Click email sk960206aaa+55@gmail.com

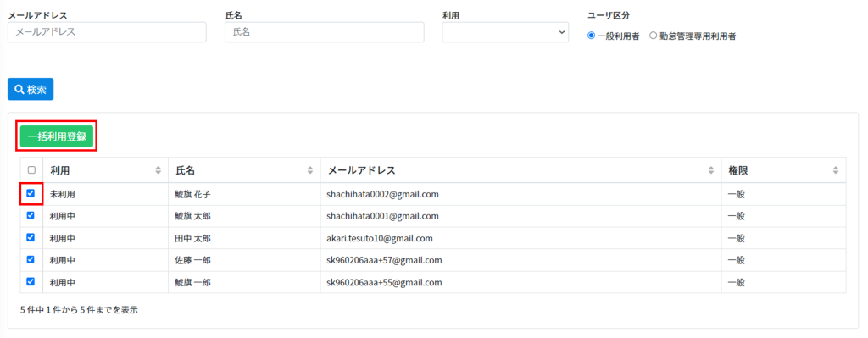tap(384, 283)
